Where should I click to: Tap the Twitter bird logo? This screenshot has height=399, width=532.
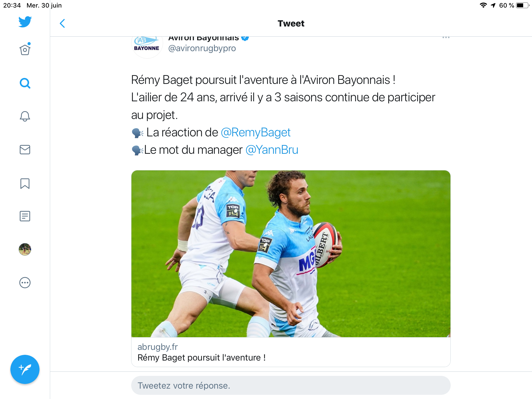pyautogui.click(x=25, y=22)
